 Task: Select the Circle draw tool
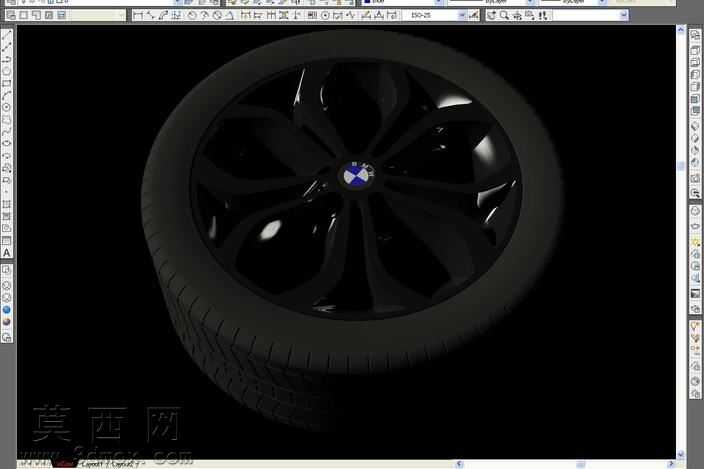(x=7, y=107)
